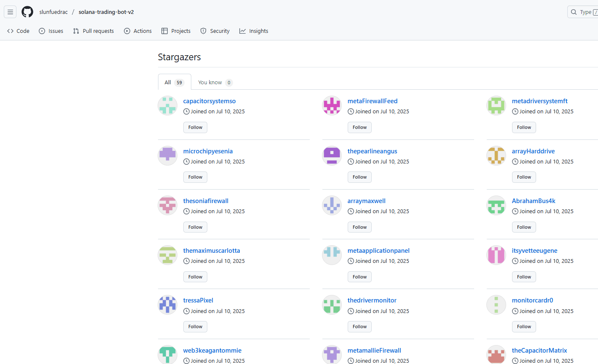Switch to the Projects tab

click(x=176, y=31)
